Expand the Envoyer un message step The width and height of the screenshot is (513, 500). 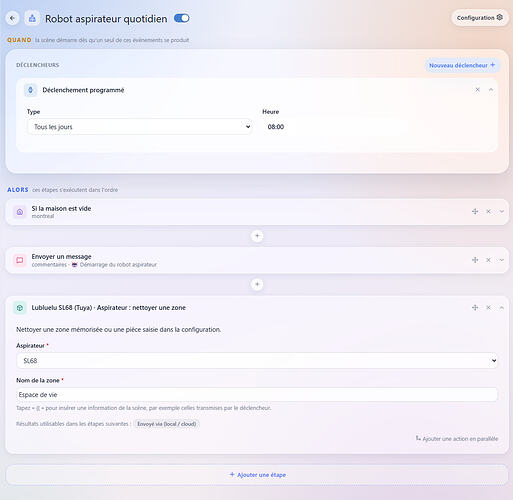tap(502, 260)
